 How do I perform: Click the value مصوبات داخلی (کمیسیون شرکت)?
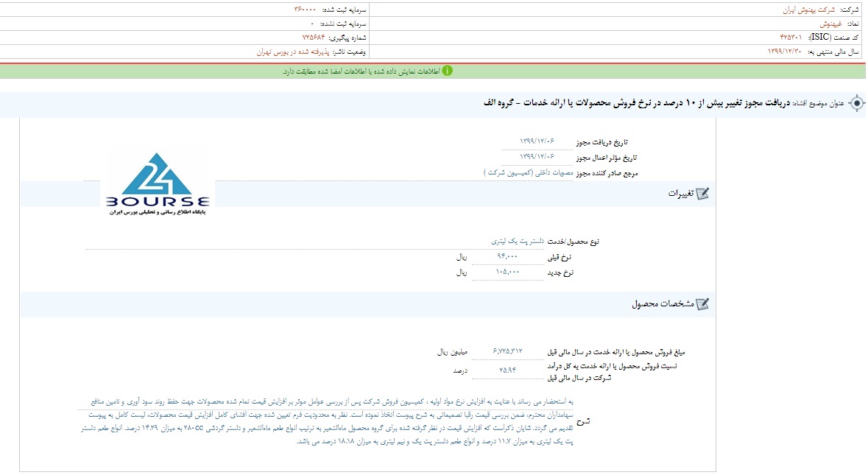point(528,173)
